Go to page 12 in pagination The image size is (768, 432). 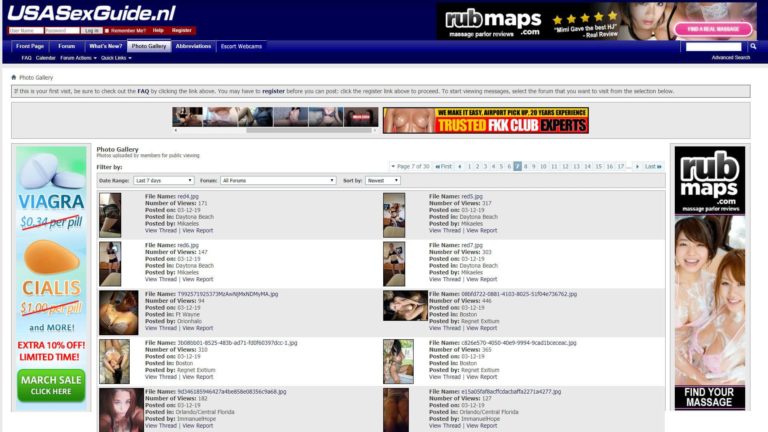click(x=565, y=167)
